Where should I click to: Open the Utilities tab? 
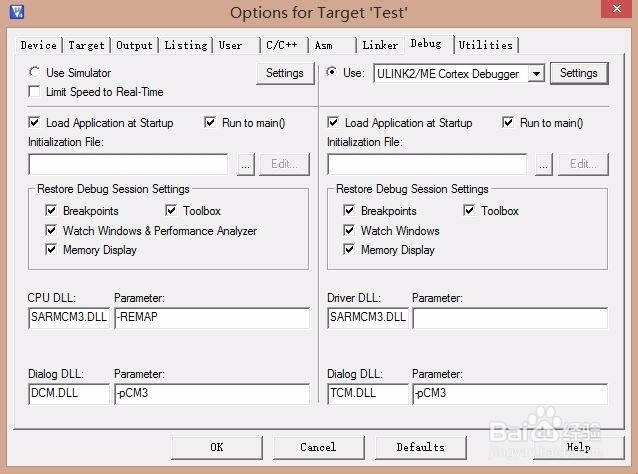tap(486, 45)
